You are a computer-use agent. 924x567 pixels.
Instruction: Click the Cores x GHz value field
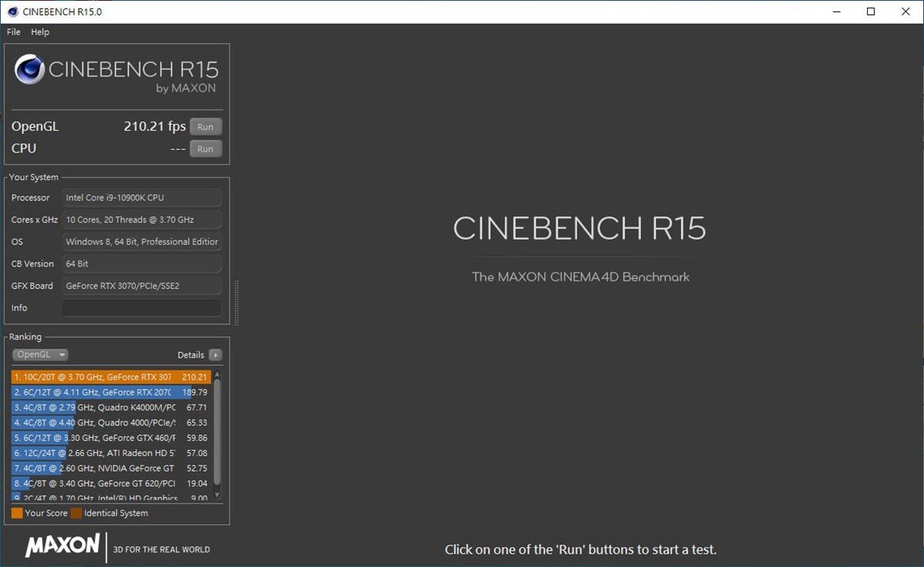(x=142, y=220)
